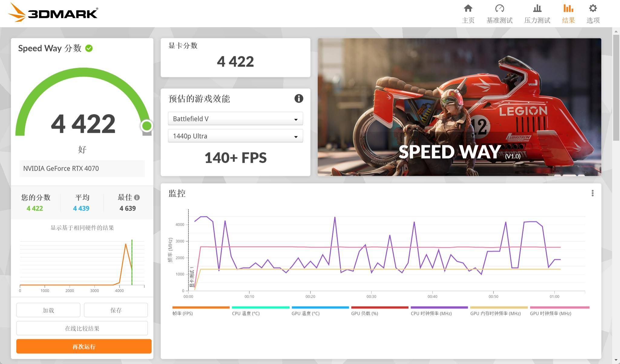620x364 pixels.
Task: Open the 基准测试 benchmarks tab
Action: (x=499, y=14)
